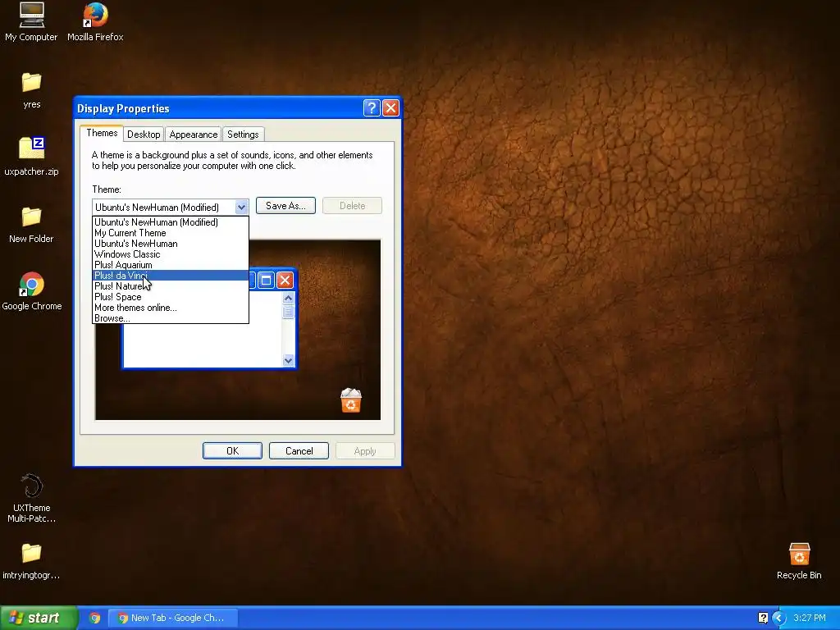Image resolution: width=840 pixels, height=630 pixels.
Task: Open the Recycle Bin on desktop
Action: point(799,561)
